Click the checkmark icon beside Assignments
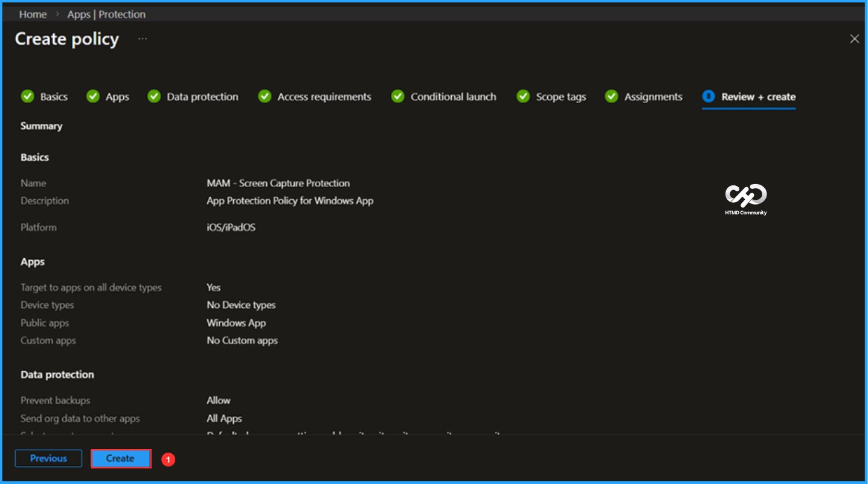 coord(612,97)
